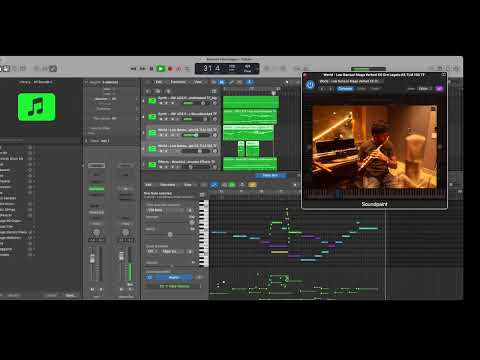Open the View menu of the Tracks area
This screenshot has height=360, width=480.
[x=198, y=82]
